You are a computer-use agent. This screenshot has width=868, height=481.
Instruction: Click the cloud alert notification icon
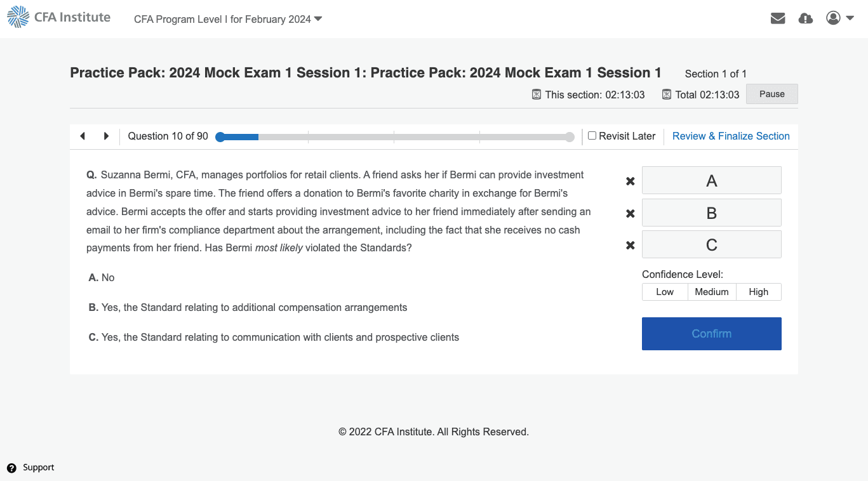805,18
